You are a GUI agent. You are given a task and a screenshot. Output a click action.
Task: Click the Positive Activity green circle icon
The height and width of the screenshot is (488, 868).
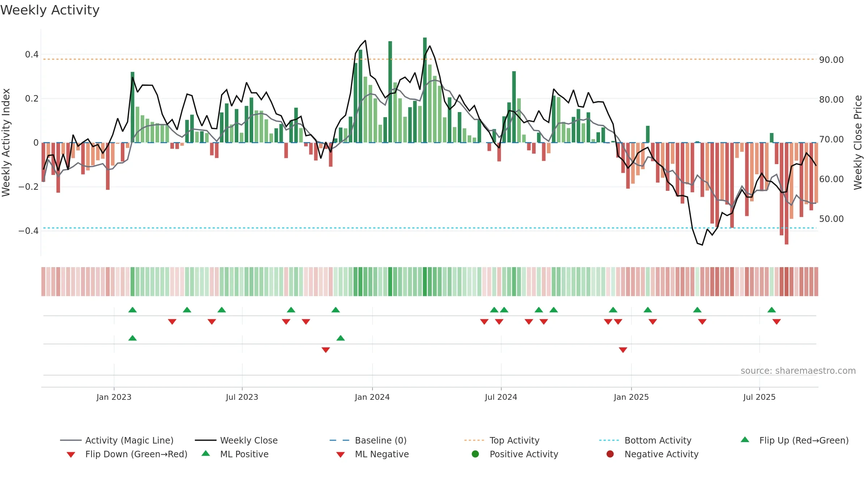pos(476,454)
